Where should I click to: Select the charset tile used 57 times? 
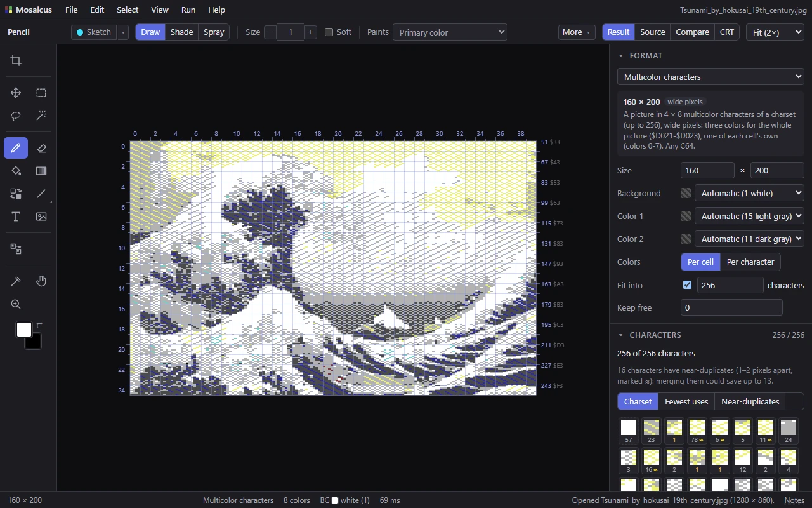(629, 431)
